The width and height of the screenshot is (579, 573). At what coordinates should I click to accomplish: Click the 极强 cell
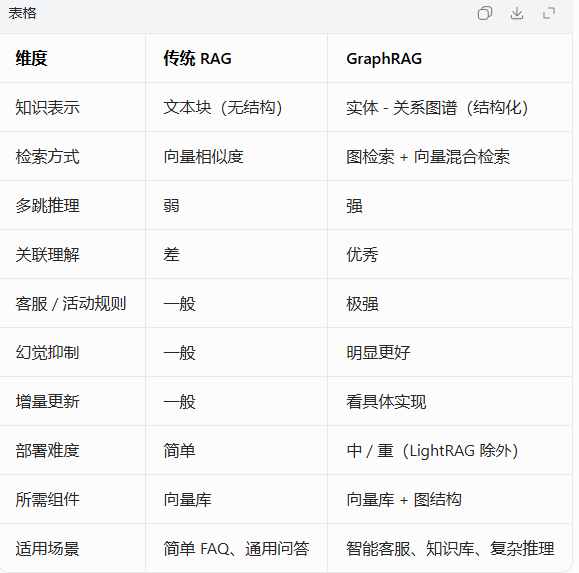(x=362, y=304)
